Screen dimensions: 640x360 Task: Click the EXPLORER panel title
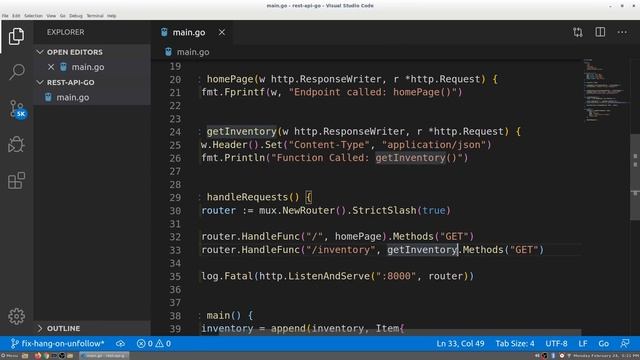pyautogui.click(x=65, y=32)
